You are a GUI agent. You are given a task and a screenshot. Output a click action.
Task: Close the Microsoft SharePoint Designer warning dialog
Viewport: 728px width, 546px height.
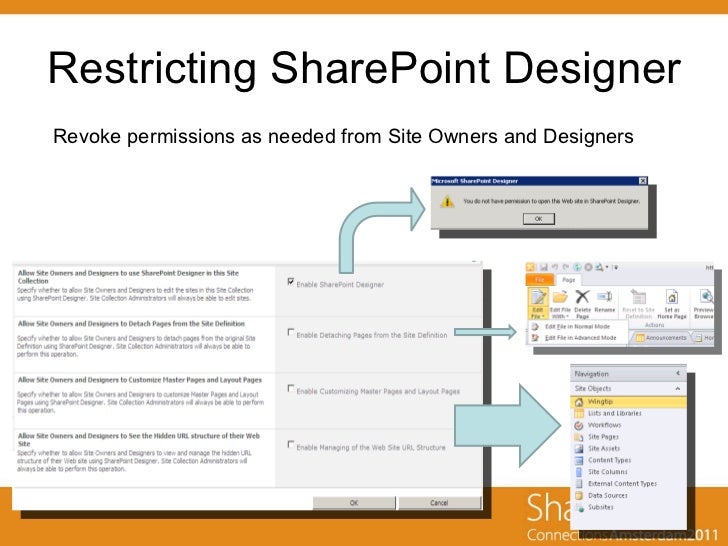point(643,181)
